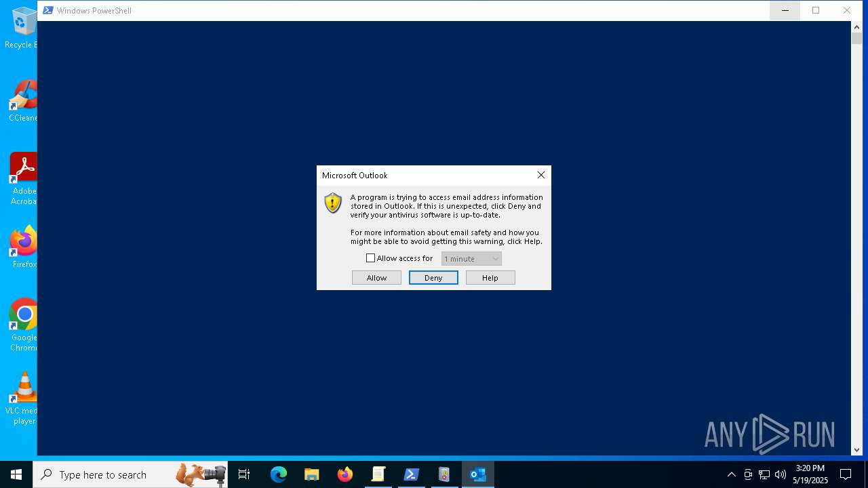Open Adobe Acrobat desktop shortcut
868x488 pixels.
(24, 179)
